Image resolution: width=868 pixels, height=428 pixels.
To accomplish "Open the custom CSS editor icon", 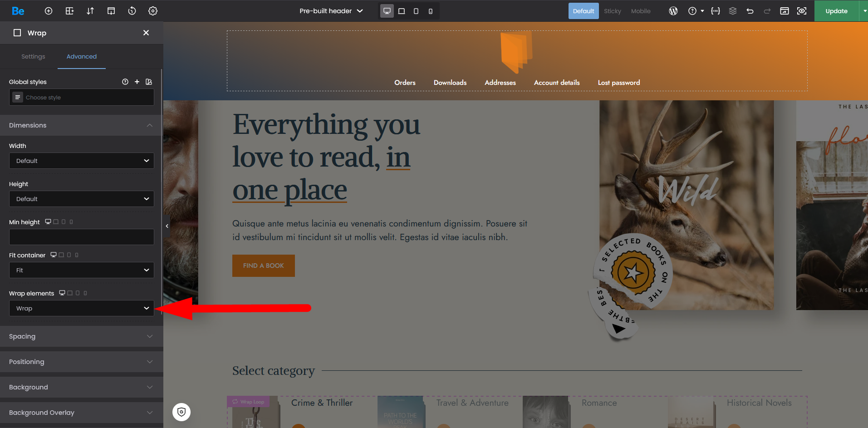I will pos(716,11).
